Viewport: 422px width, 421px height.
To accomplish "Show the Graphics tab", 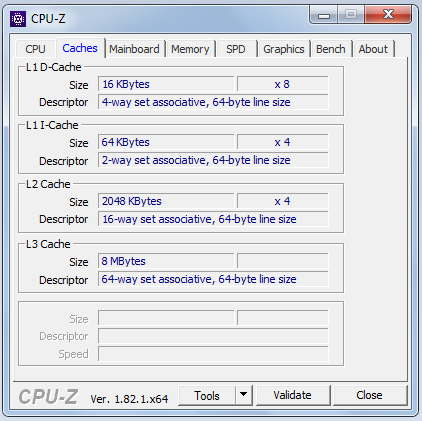I will pyautogui.click(x=284, y=49).
